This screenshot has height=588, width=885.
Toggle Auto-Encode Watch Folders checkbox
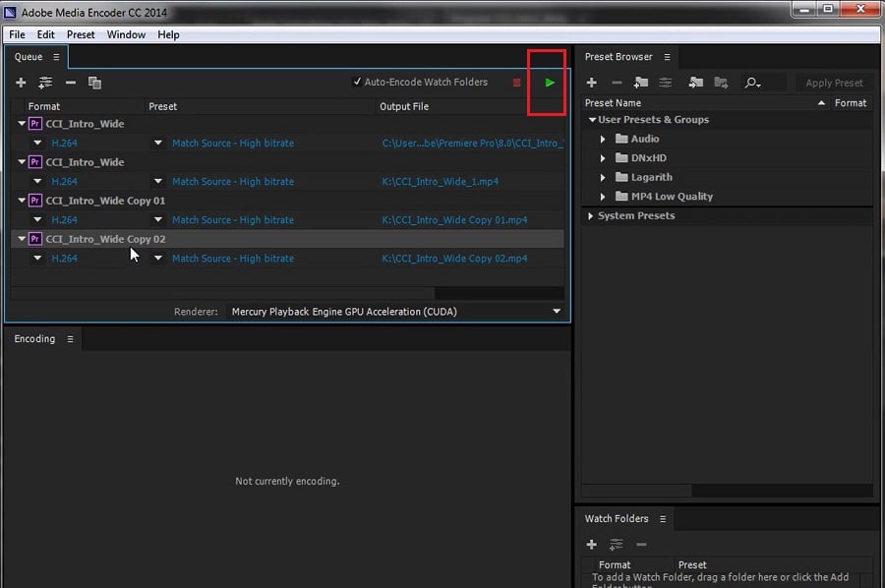click(357, 82)
